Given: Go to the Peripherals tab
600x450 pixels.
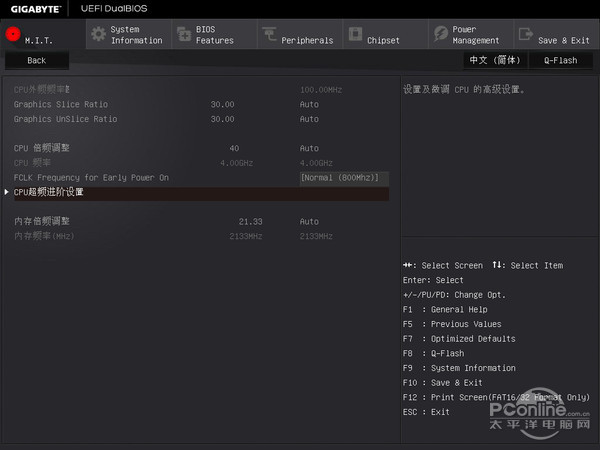Looking at the screenshot, I should (300, 34).
